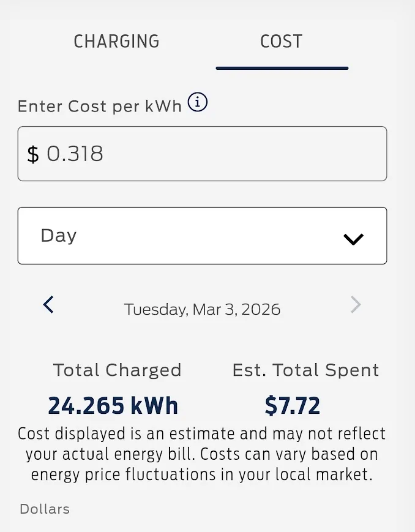Click the underline beneath COST tab

click(x=282, y=68)
